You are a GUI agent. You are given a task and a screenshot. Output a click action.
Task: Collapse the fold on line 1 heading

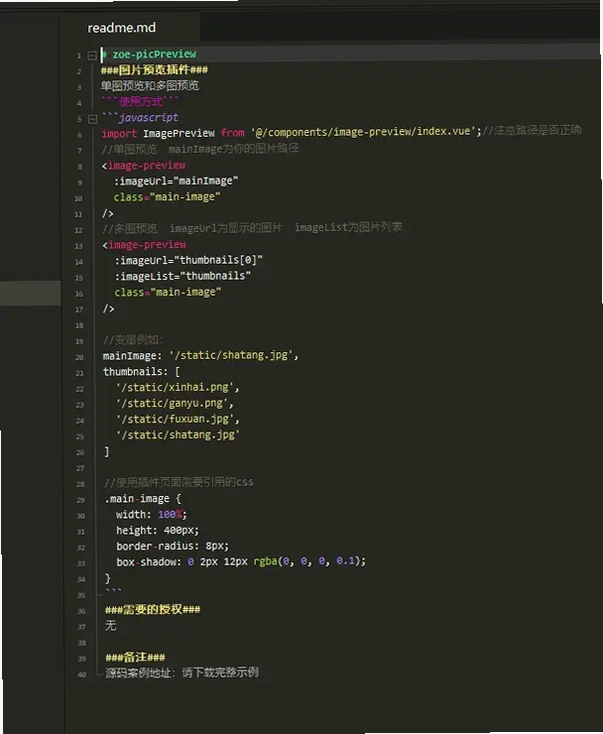[92, 56]
